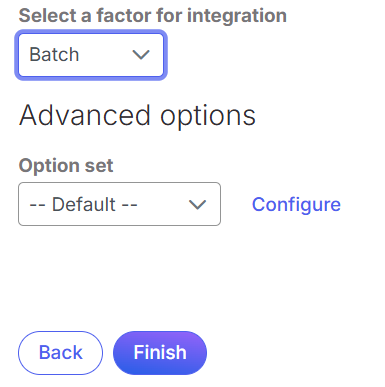
Task: Click the purple Finish pill button
Action: coord(160,353)
